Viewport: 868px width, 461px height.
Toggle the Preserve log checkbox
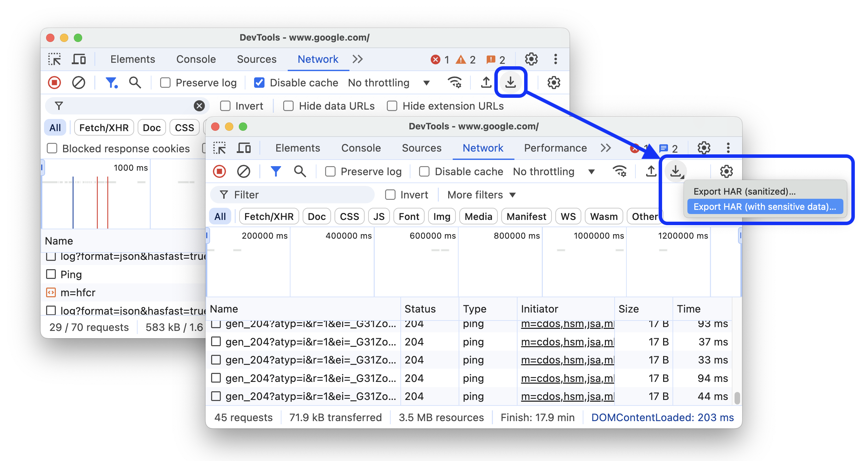(x=330, y=171)
